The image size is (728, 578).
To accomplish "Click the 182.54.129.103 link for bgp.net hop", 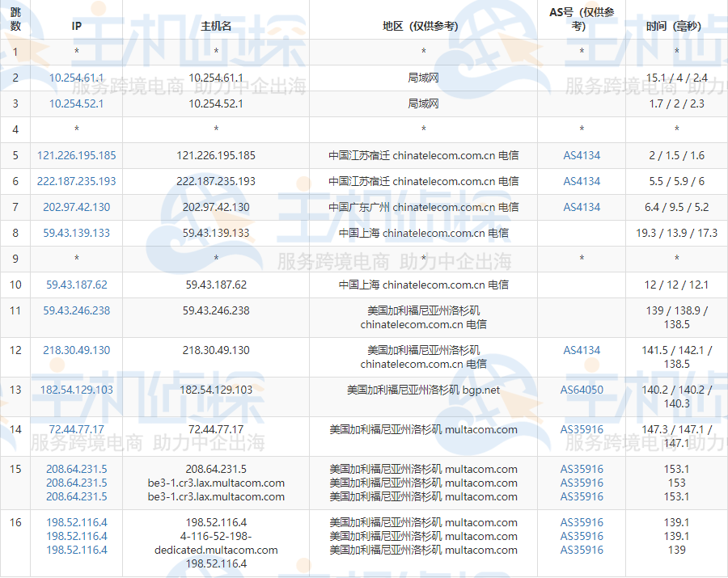I will [x=76, y=390].
